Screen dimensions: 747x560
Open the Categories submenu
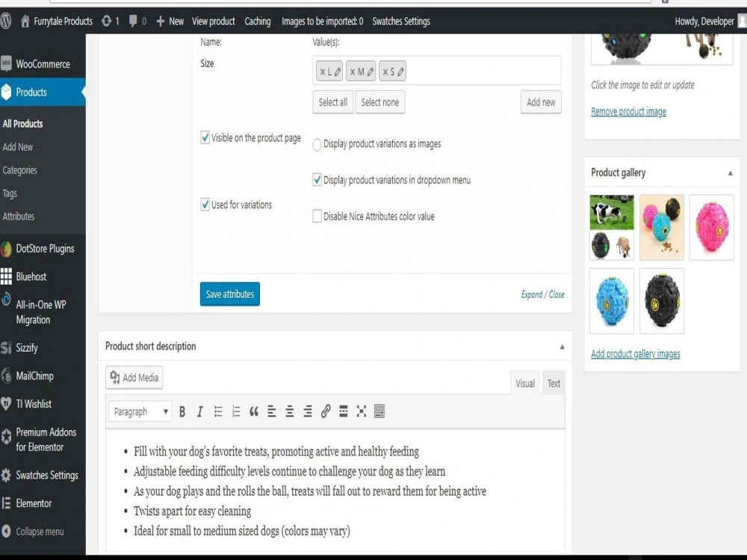pyautogui.click(x=19, y=170)
